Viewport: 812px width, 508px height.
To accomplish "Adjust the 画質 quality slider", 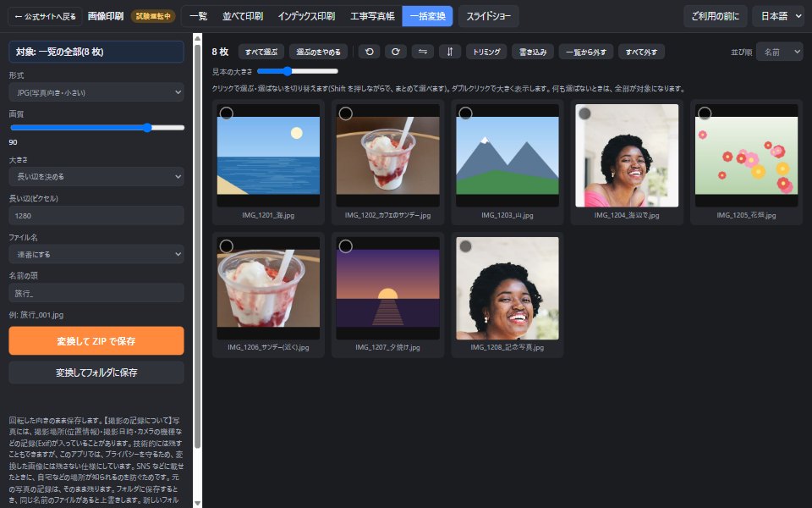I will [97, 128].
